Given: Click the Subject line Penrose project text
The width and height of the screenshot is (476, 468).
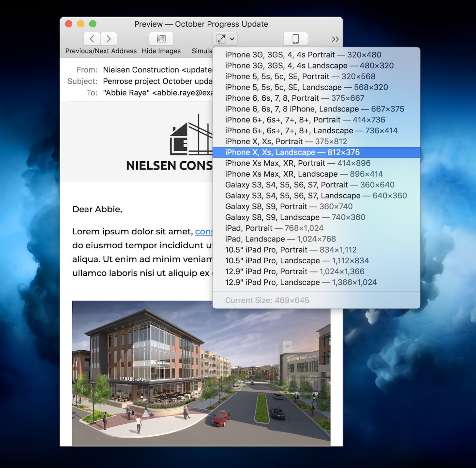Looking at the screenshot, I should tap(158, 81).
